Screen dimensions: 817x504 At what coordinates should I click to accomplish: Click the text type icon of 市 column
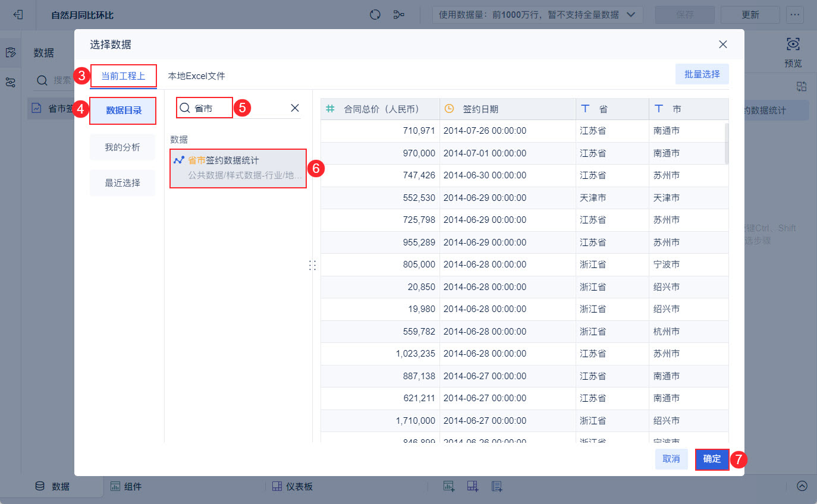tap(659, 109)
